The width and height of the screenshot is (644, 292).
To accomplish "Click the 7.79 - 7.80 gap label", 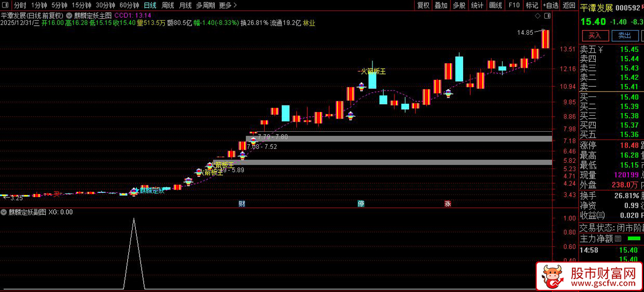I will (273, 137).
